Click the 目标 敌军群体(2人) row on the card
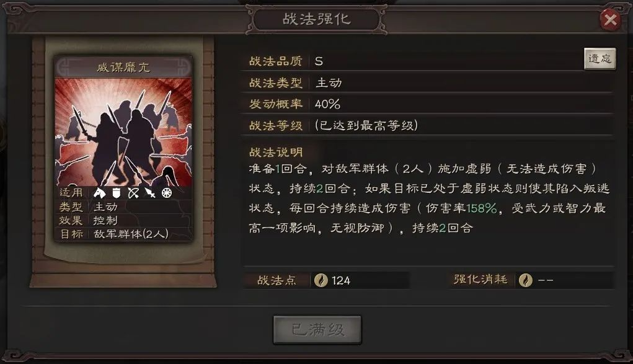Viewport: 633px width, 364px height. (123, 234)
